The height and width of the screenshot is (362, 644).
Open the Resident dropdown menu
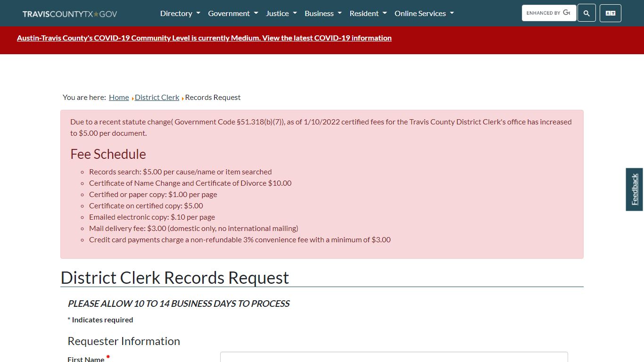[368, 13]
